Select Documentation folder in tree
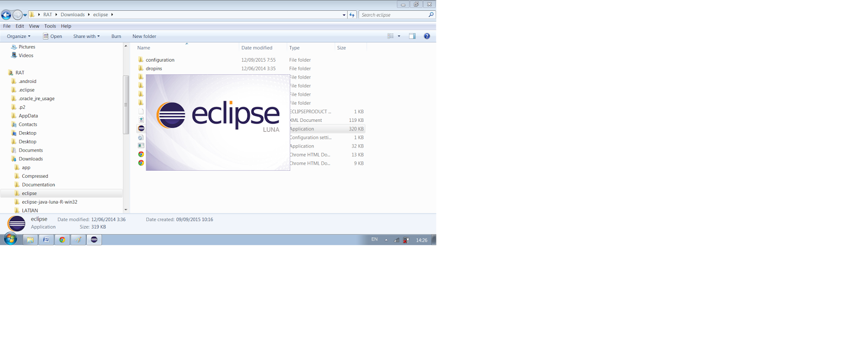Viewport: 868px width, 337px height. [x=38, y=185]
